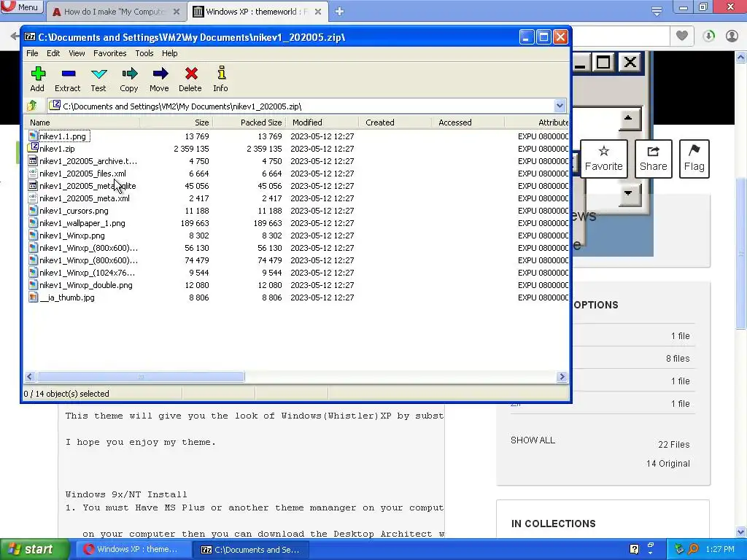Click the Flag button on page
Image resolution: width=747 pixels, height=560 pixels.
[694, 159]
